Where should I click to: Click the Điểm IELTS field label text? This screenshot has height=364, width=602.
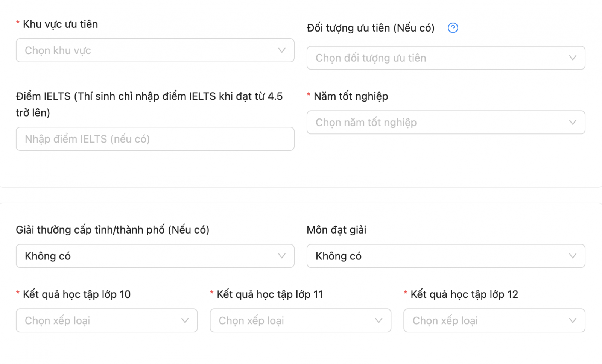[149, 97]
